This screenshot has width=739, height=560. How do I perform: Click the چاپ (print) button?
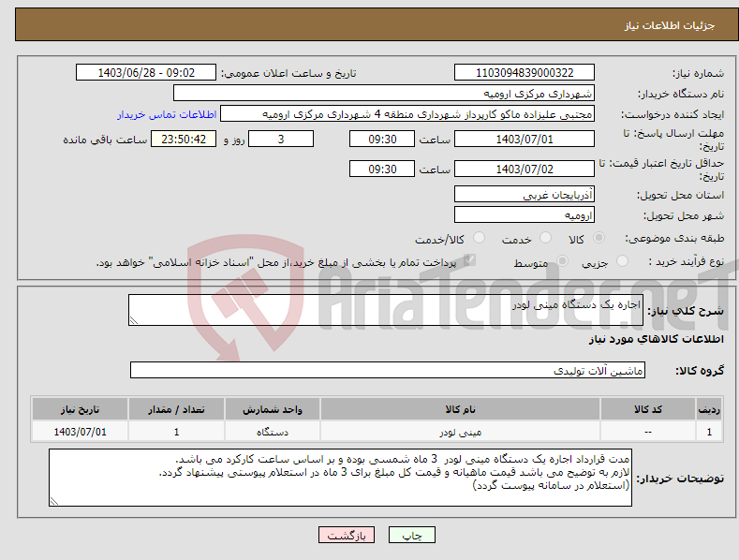[411, 535]
